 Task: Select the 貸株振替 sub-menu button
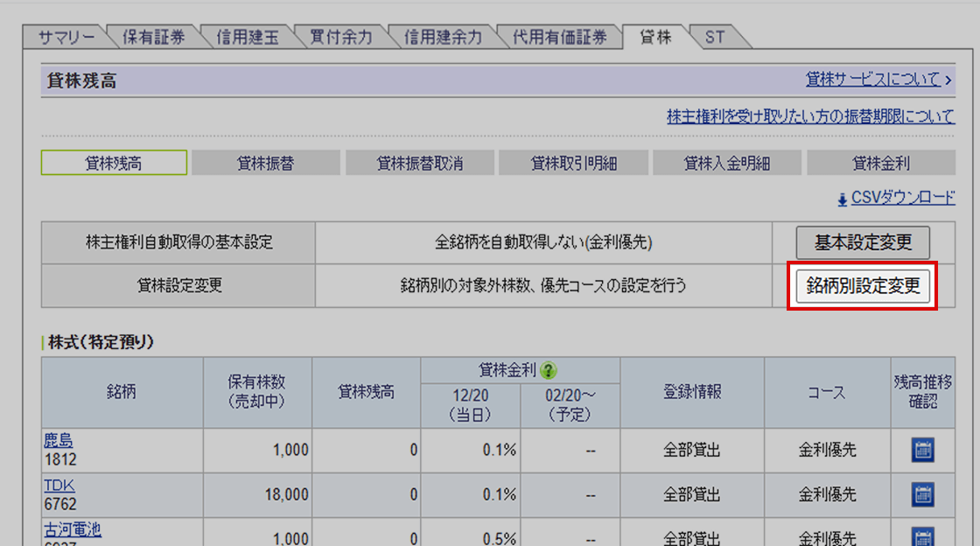pyautogui.click(x=265, y=163)
